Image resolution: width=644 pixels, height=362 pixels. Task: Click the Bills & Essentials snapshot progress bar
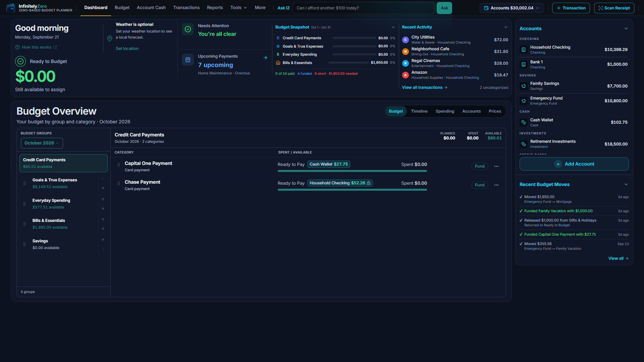[348, 63]
